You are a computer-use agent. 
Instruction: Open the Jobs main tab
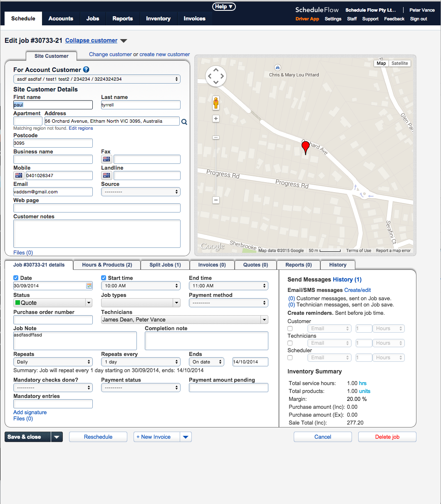coord(93,19)
